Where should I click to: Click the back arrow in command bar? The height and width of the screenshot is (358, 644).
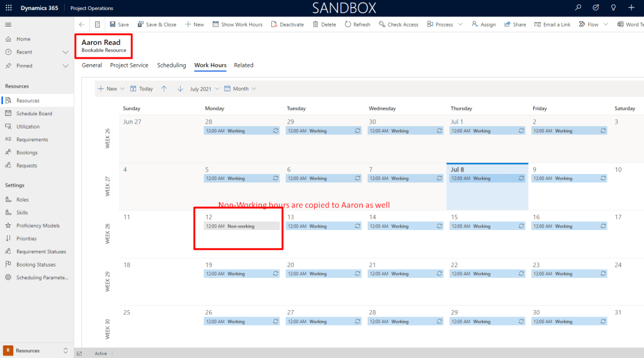click(82, 25)
